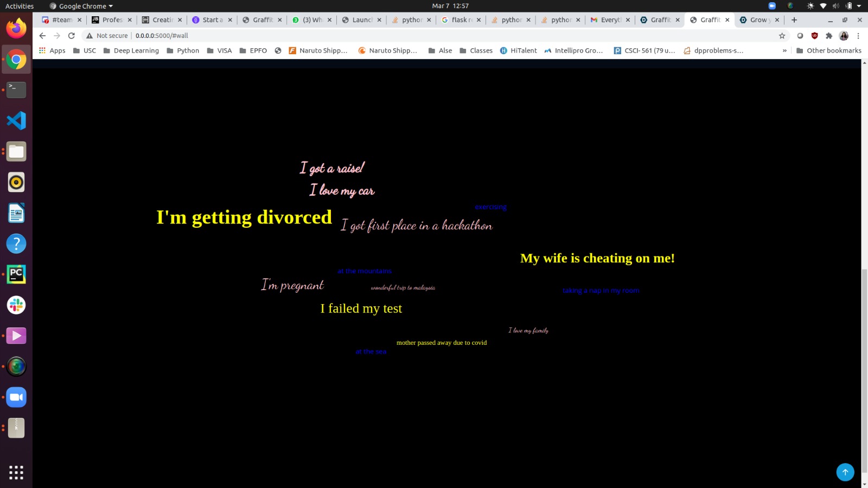
Task: Expand the Google Chrome app menu
Action: [81, 6]
